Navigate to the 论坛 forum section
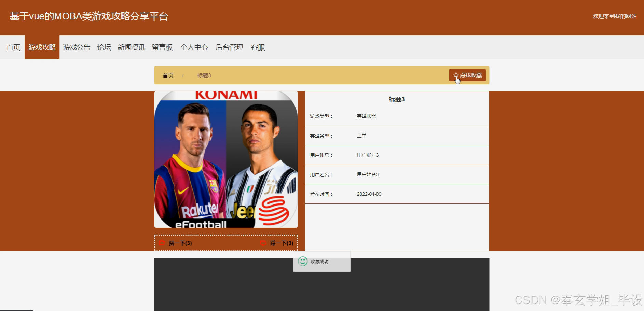 coord(104,47)
